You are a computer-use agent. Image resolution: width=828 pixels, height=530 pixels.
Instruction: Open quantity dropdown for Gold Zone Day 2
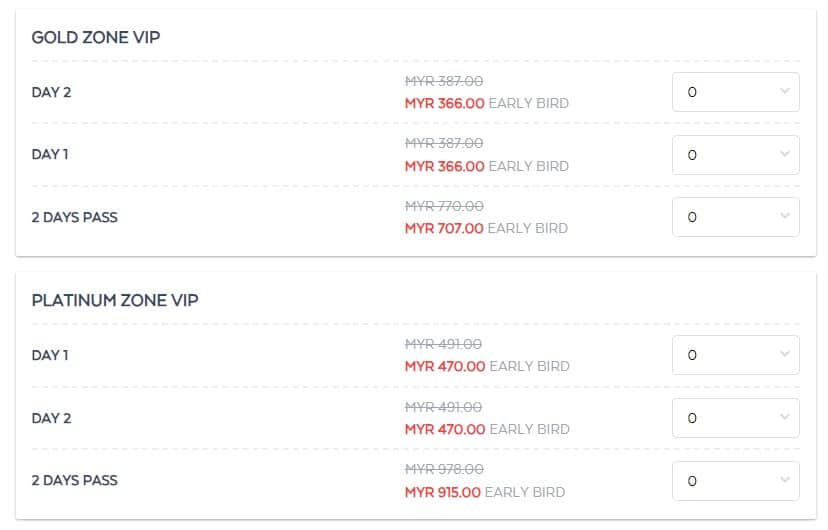[736, 92]
